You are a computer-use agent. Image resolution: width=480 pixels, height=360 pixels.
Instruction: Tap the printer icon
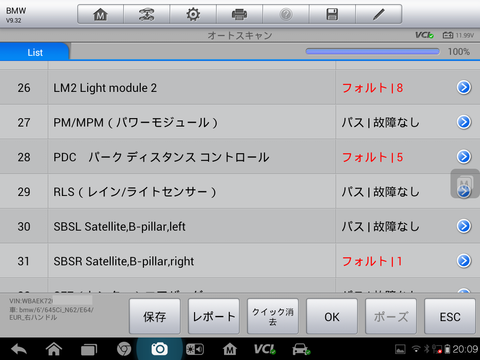pyautogui.click(x=239, y=14)
